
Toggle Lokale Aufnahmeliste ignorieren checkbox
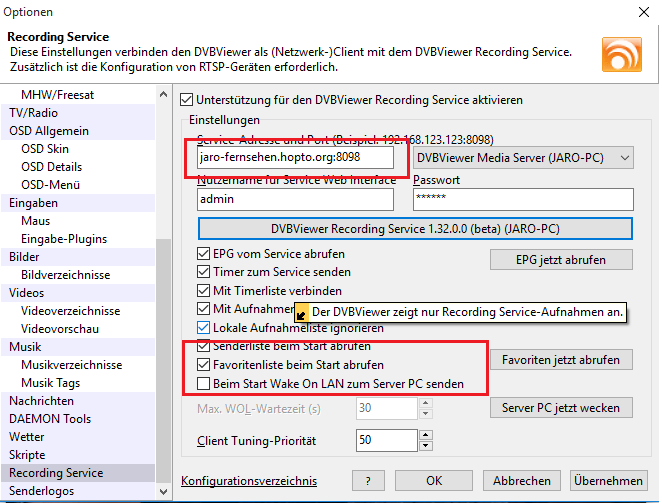coord(203,328)
